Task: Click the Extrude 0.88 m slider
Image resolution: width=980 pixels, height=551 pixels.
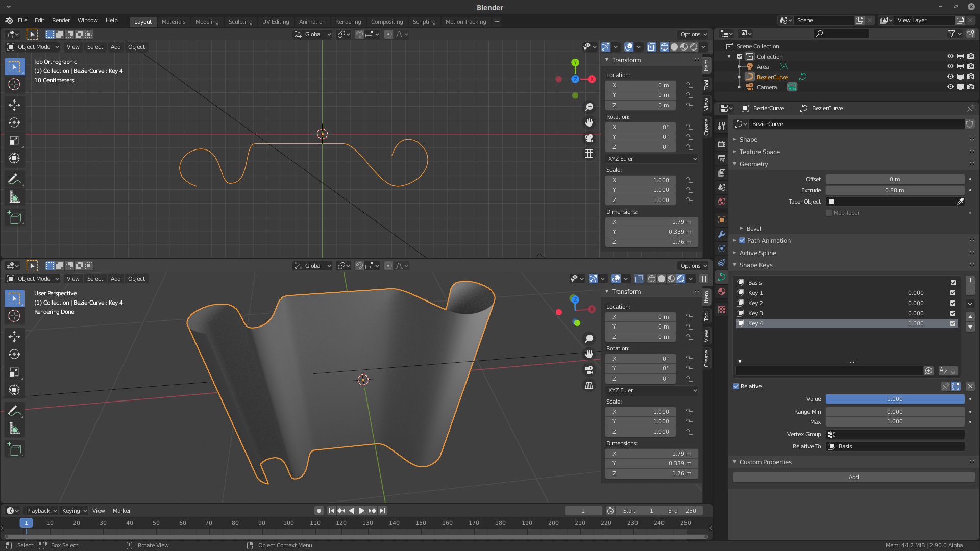Action: tap(895, 190)
